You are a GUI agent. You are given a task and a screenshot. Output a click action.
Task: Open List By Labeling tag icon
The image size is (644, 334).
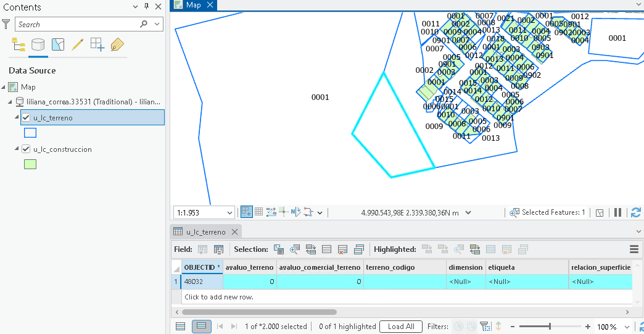(x=117, y=44)
